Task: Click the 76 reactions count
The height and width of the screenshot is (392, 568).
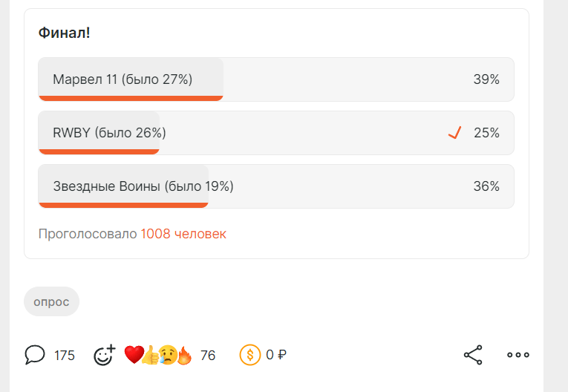Action: click(208, 356)
